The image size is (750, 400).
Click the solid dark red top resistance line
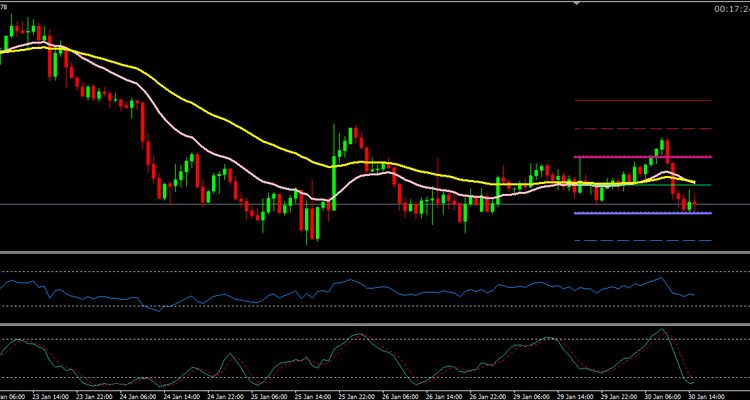[642, 101]
